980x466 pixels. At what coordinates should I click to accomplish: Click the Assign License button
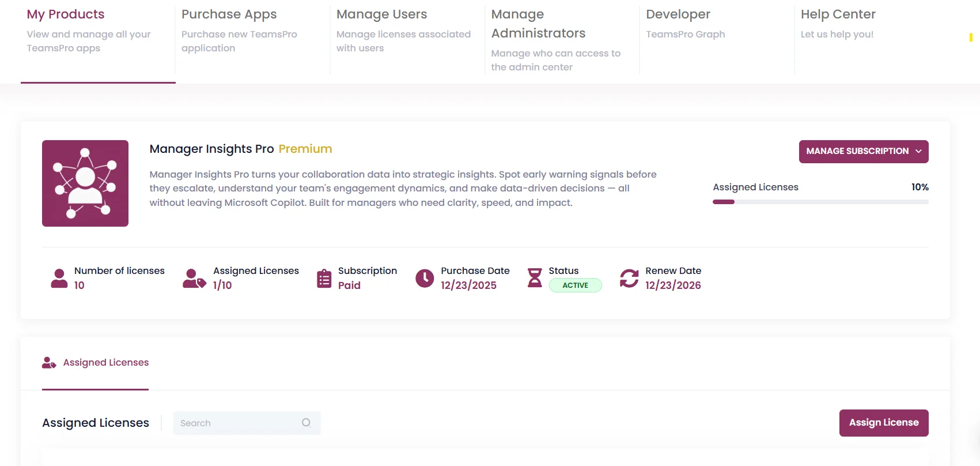[x=884, y=423]
